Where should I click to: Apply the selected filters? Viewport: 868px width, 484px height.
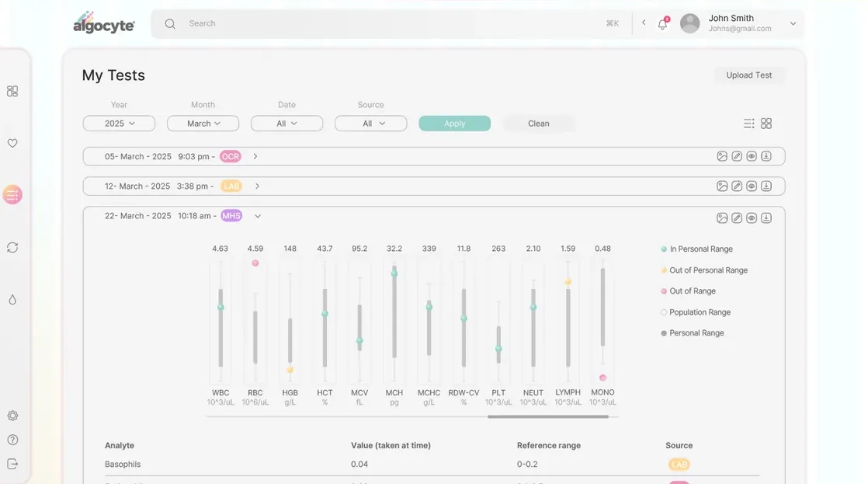click(454, 124)
